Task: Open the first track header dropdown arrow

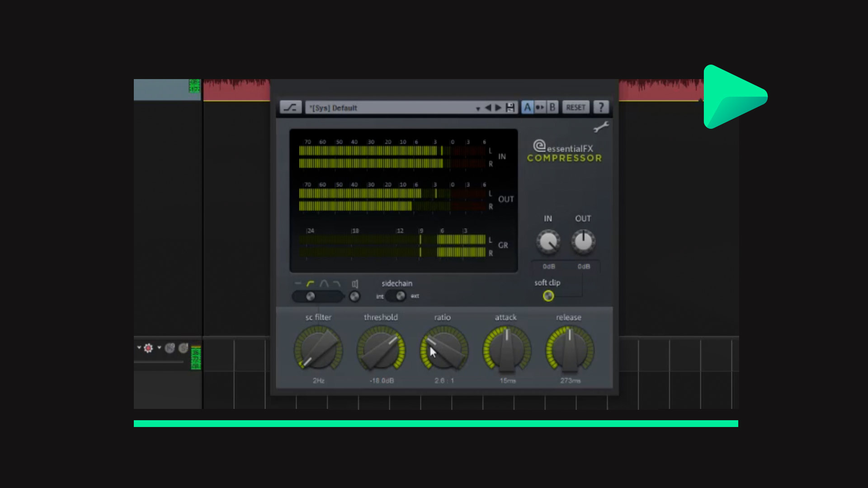Action: [x=139, y=347]
